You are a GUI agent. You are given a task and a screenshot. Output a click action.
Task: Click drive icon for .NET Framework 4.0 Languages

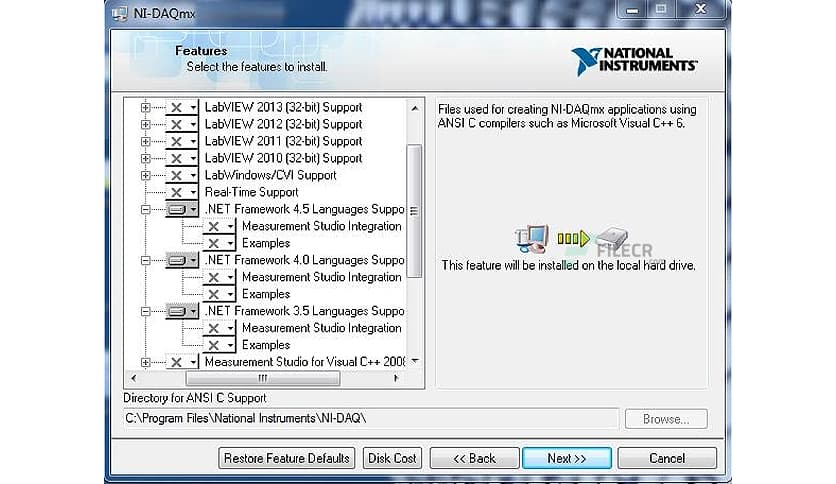point(176,261)
